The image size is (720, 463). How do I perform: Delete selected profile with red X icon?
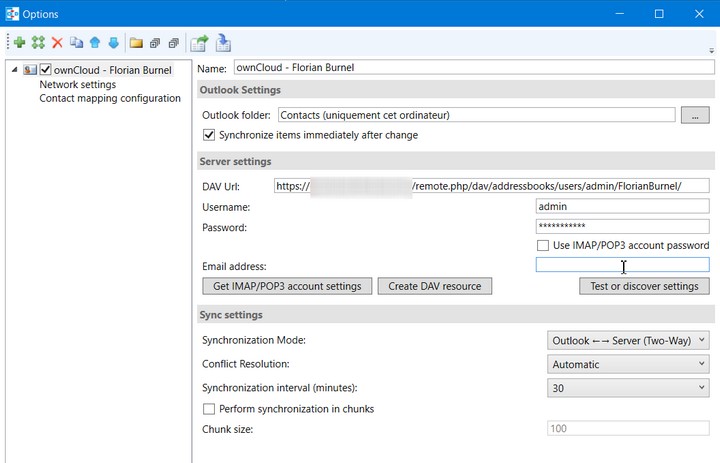point(57,43)
